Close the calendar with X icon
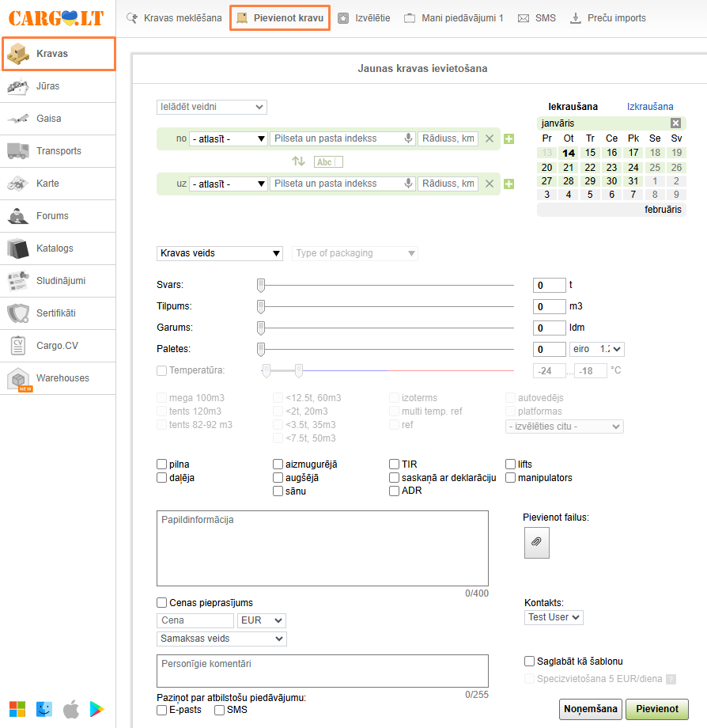Image resolution: width=707 pixels, height=728 pixels. click(x=675, y=123)
